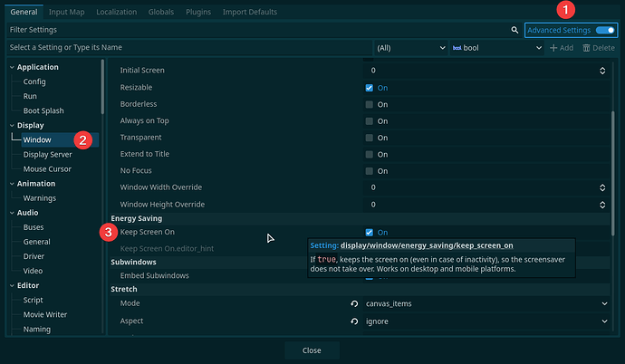The height and width of the screenshot is (364, 625).
Task: Click the Filter Settings search field
Action: 263,30
